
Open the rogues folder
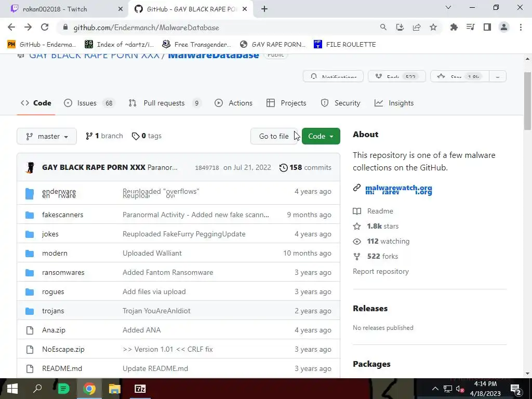click(53, 292)
